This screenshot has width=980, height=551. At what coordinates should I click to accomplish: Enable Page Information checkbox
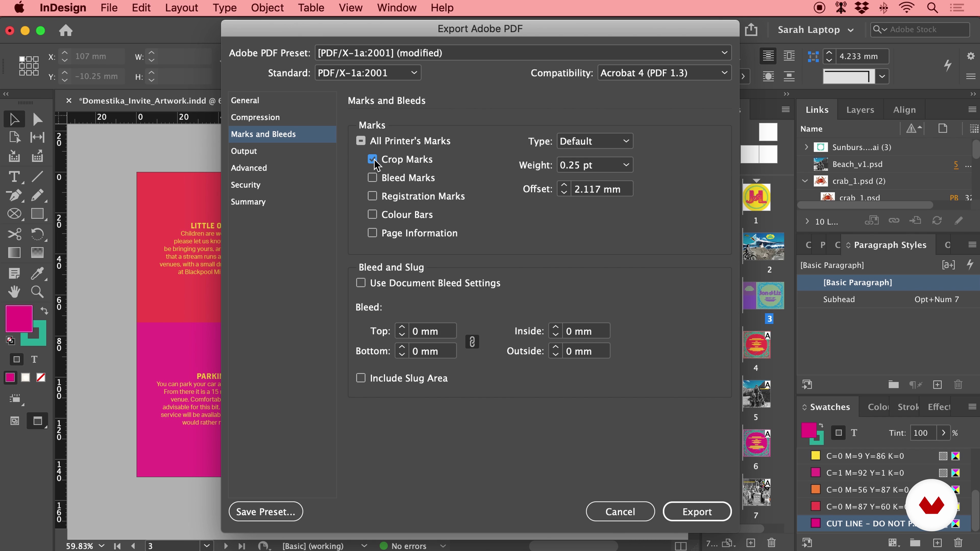point(372,233)
